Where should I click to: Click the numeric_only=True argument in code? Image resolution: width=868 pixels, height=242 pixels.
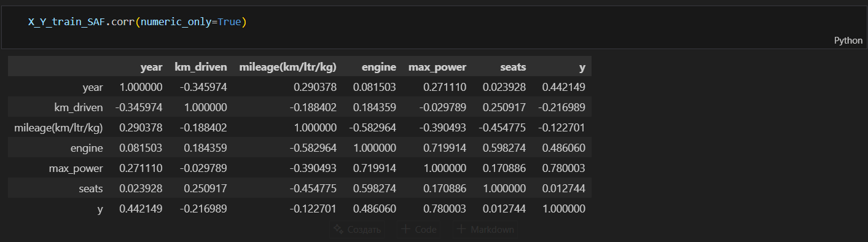pos(190,22)
